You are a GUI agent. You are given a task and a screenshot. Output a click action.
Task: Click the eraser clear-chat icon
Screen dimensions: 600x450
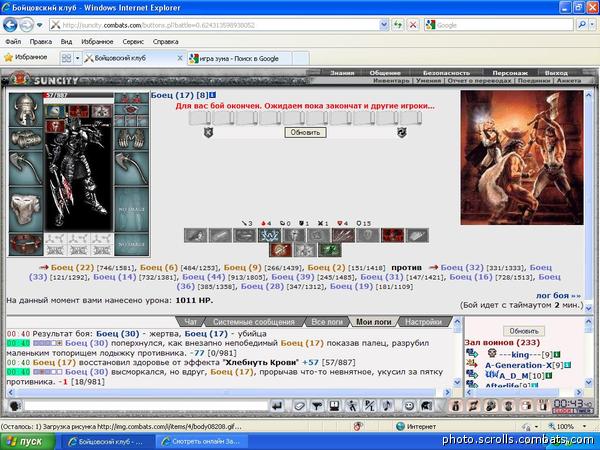pyautogui.click(x=299, y=406)
